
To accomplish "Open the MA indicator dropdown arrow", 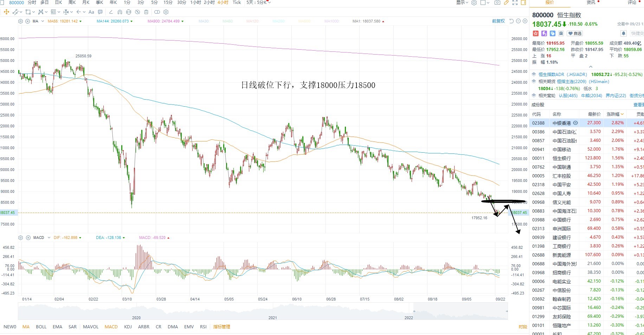I will tap(43, 21).
